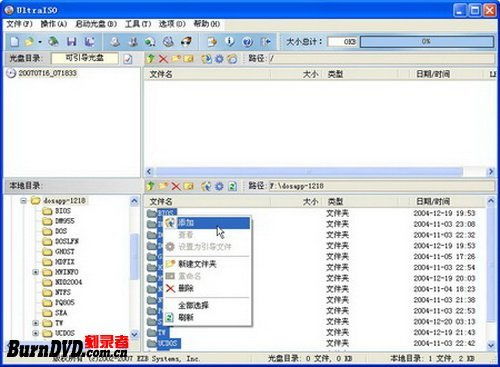The height and width of the screenshot is (367, 500).
Task: Click the Up arrow in local pane toolbar
Action: click(x=150, y=186)
